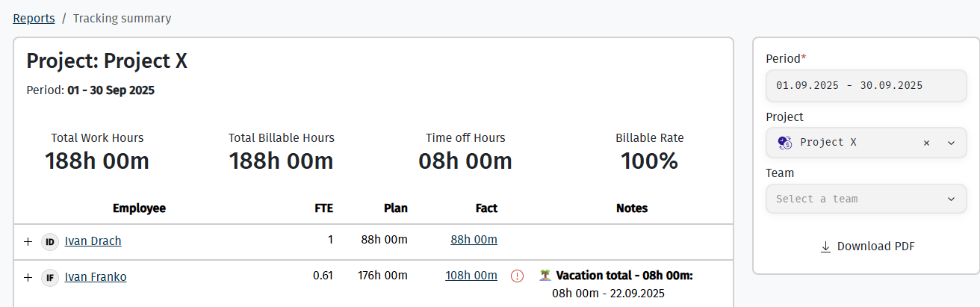This screenshot has width=980, height=307.
Task: Open Ivan Drach's profile link
Action: point(93,241)
